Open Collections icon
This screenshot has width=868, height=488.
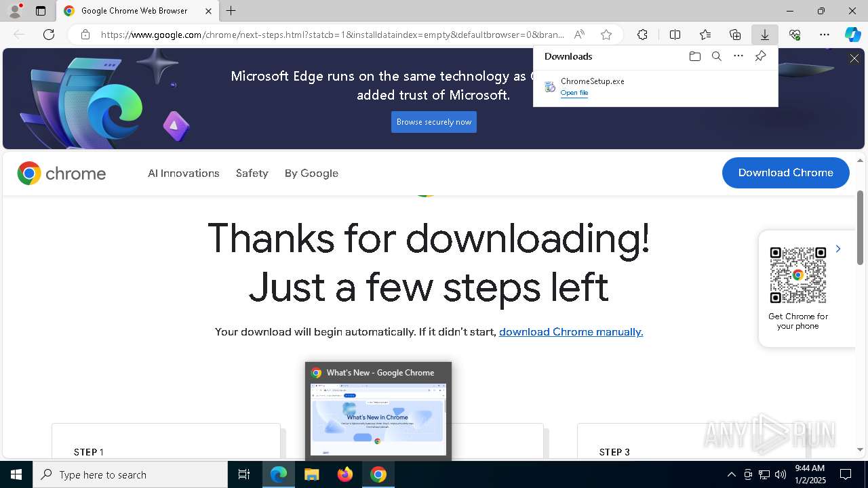click(735, 35)
